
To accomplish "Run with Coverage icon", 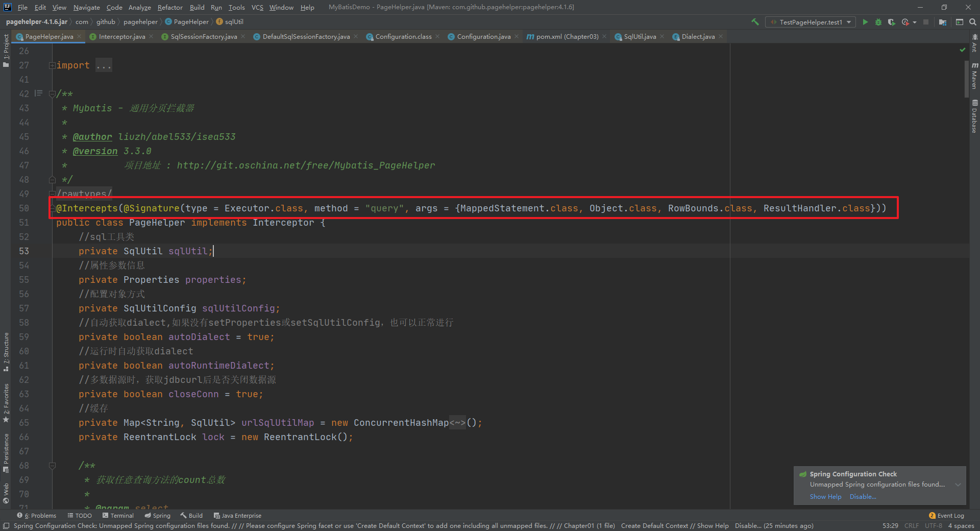I will 891,22.
